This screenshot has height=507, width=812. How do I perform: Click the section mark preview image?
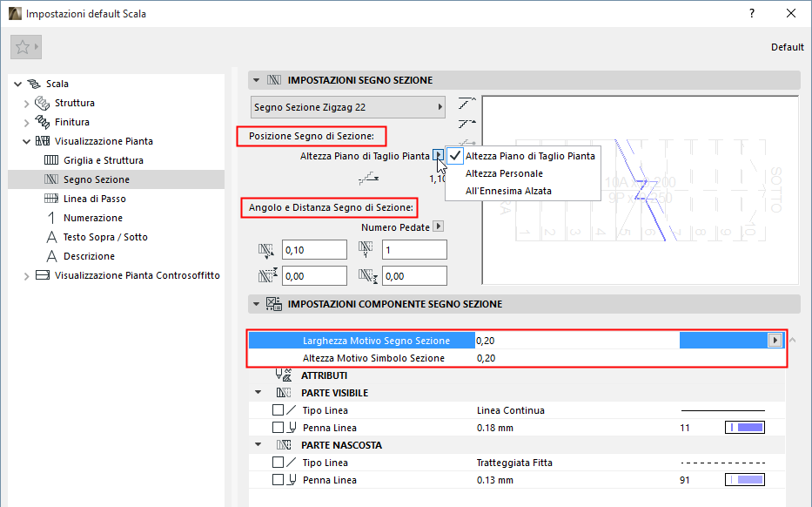point(640,190)
